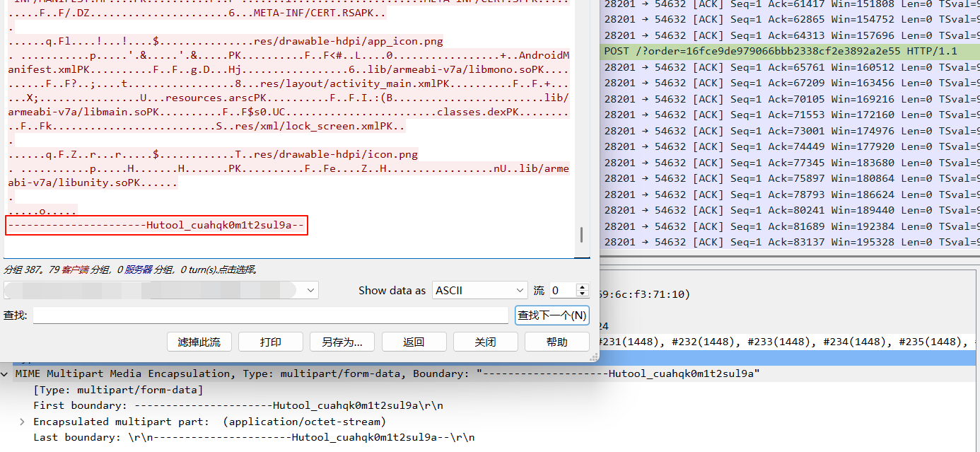Viewport: 980px width, 452px height.
Task: Click into the 流 stream number field
Action: tap(563, 290)
